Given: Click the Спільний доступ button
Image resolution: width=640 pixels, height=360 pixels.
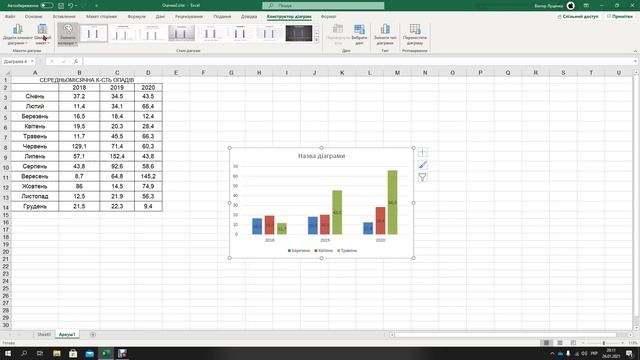Looking at the screenshot, I should click(x=578, y=16).
